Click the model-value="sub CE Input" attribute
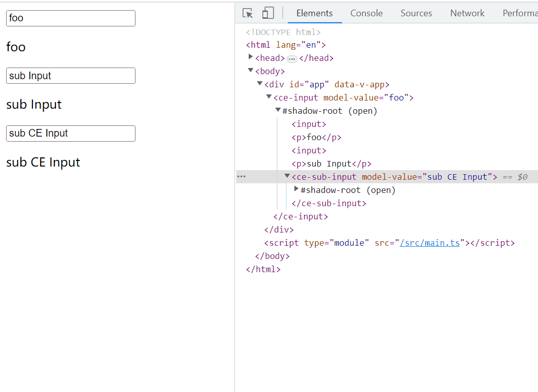The image size is (538, 392). click(427, 177)
